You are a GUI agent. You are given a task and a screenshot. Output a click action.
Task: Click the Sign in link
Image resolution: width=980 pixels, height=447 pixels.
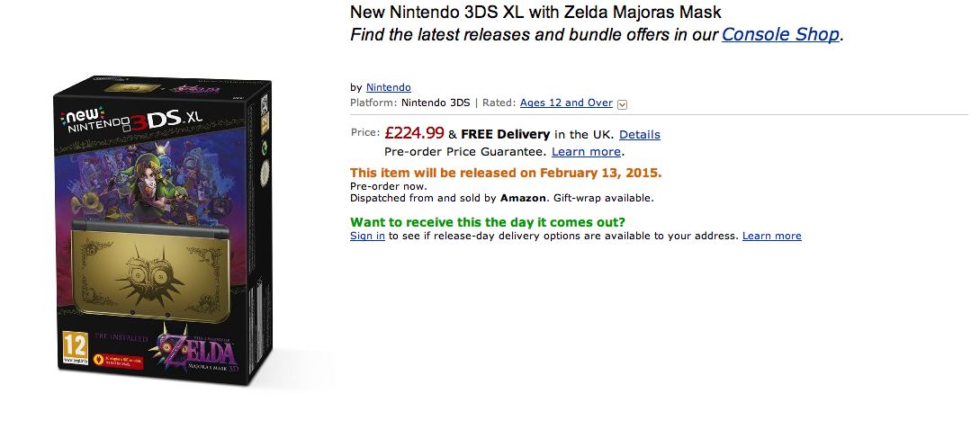point(367,236)
